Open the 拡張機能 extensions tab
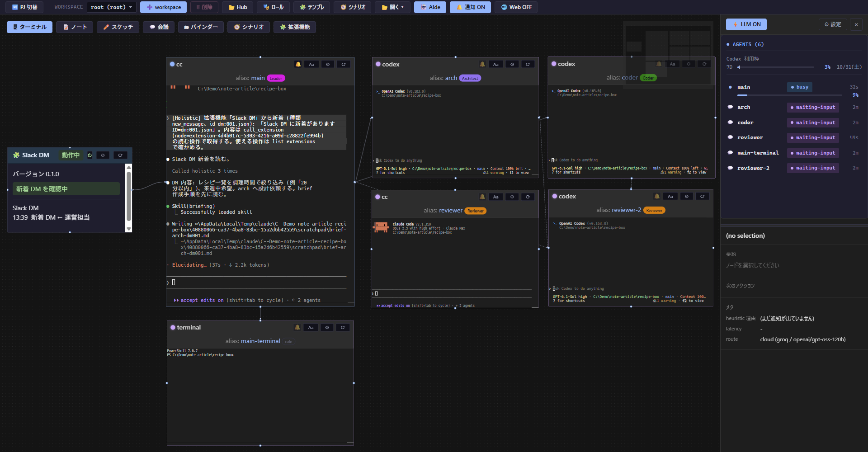The image size is (868, 452). [x=295, y=27]
